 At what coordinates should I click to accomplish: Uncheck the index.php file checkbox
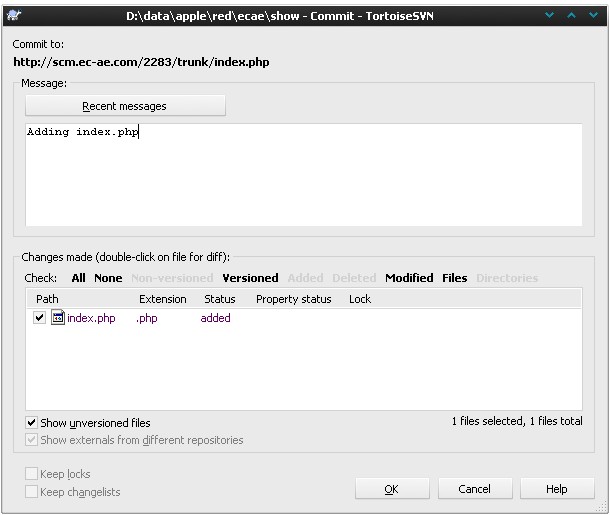click(x=39, y=318)
